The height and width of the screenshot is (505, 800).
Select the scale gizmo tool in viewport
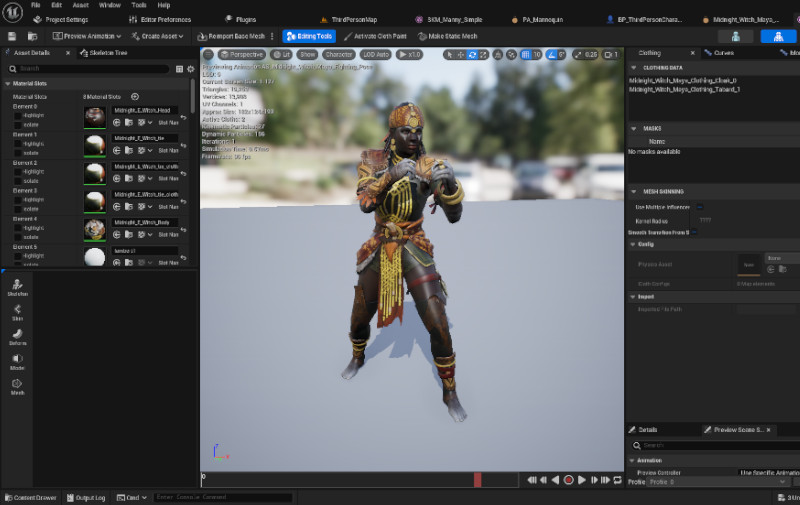tap(483, 55)
